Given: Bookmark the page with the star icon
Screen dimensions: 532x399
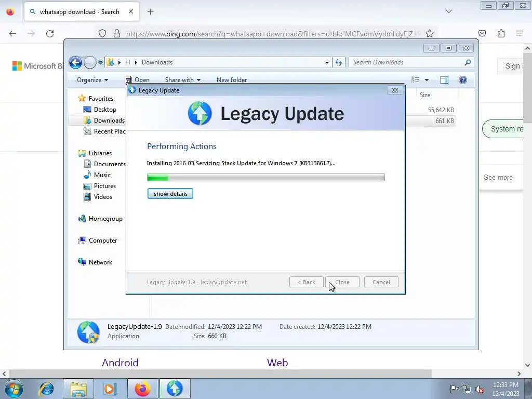Looking at the screenshot, I should (x=430, y=33).
